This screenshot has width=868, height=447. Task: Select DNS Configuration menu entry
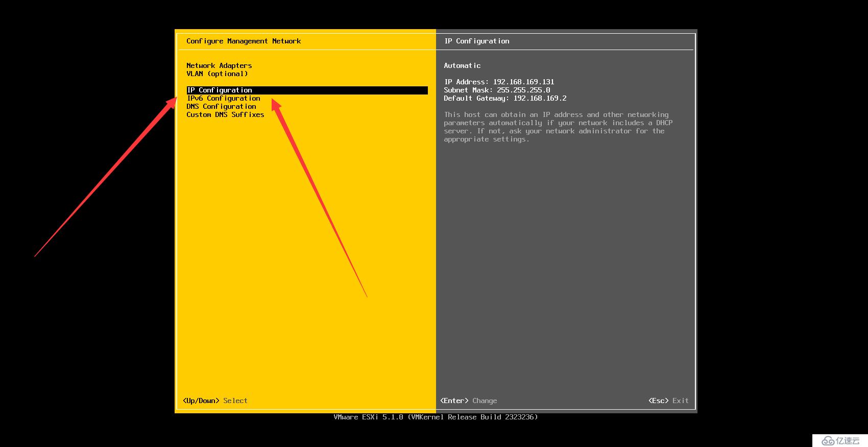pos(221,106)
